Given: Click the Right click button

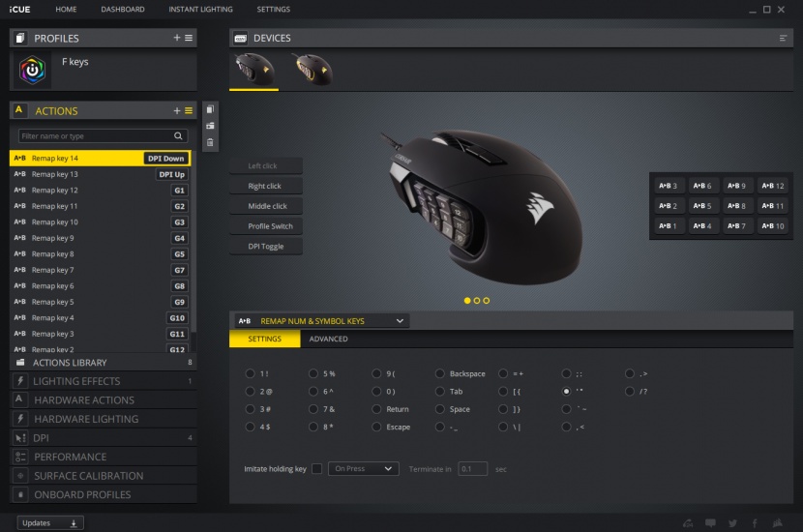Looking at the screenshot, I should (x=266, y=186).
